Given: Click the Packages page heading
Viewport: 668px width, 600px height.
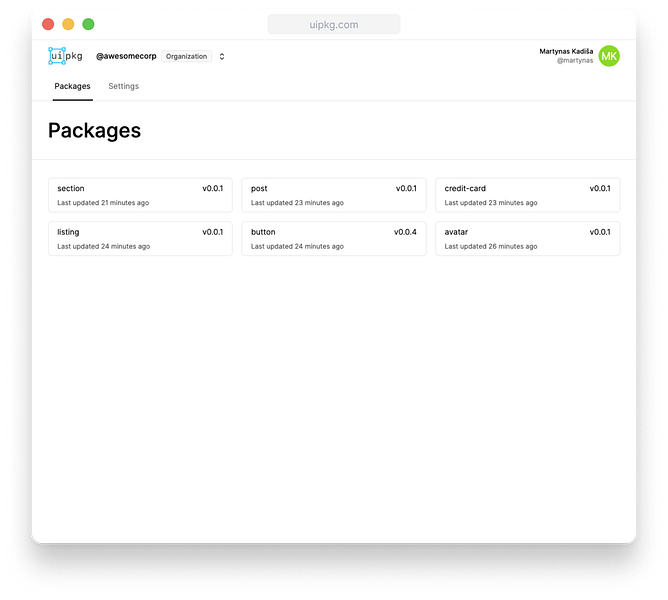Looking at the screenshot, I should pos(94,130).
